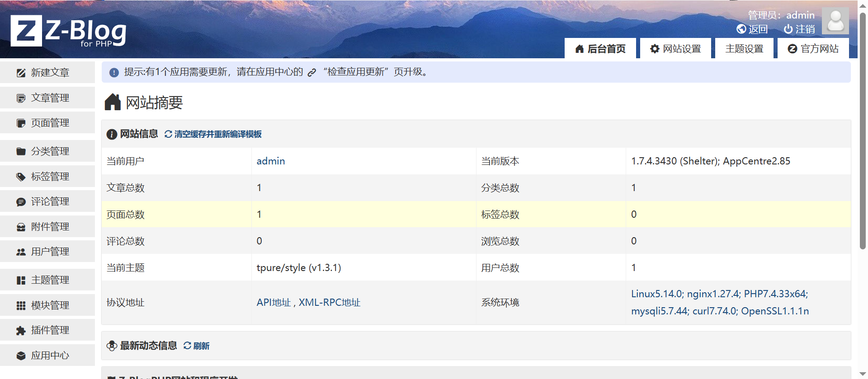Click the version text 1.7.4.3430 (Shelter)

coord(675,161)
